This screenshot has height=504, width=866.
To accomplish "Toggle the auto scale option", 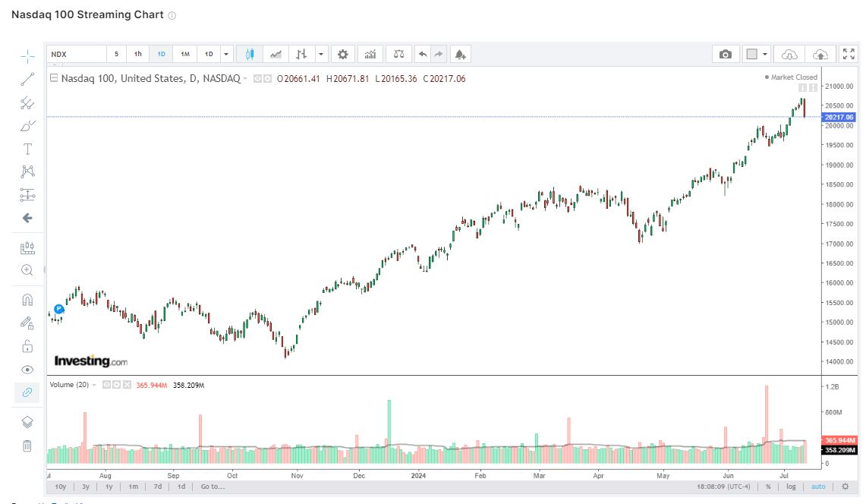I will 817,487.
